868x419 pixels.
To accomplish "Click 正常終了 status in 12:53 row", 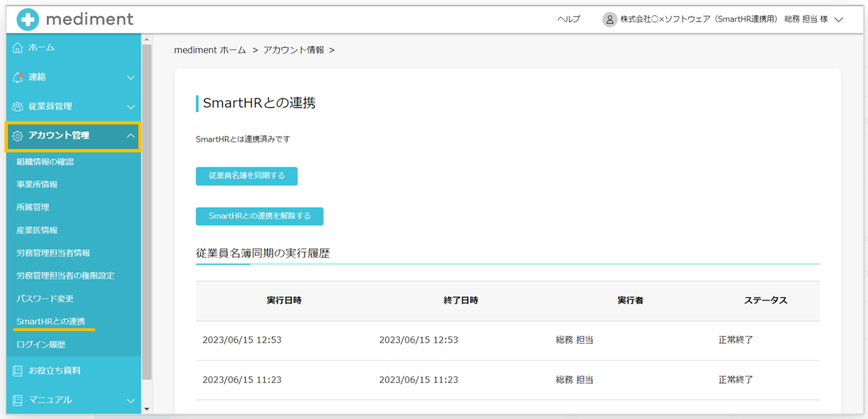I will click(736, 340).
